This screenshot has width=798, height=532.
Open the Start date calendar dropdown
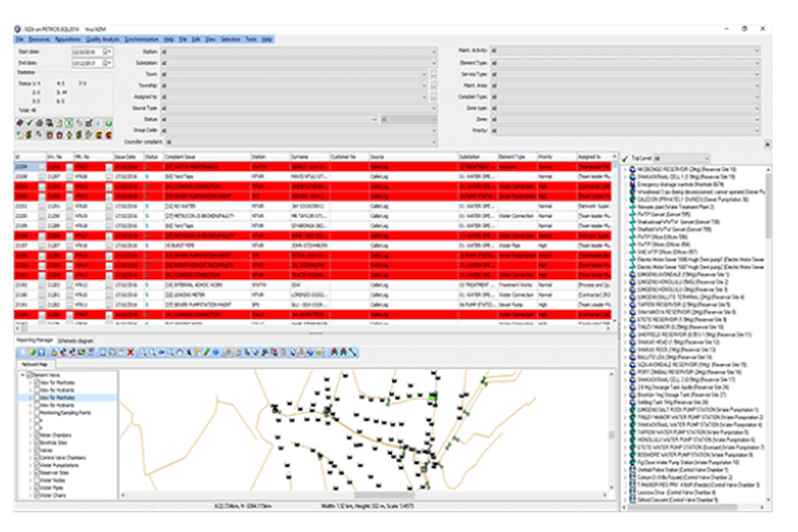click(x=108, y=52)
